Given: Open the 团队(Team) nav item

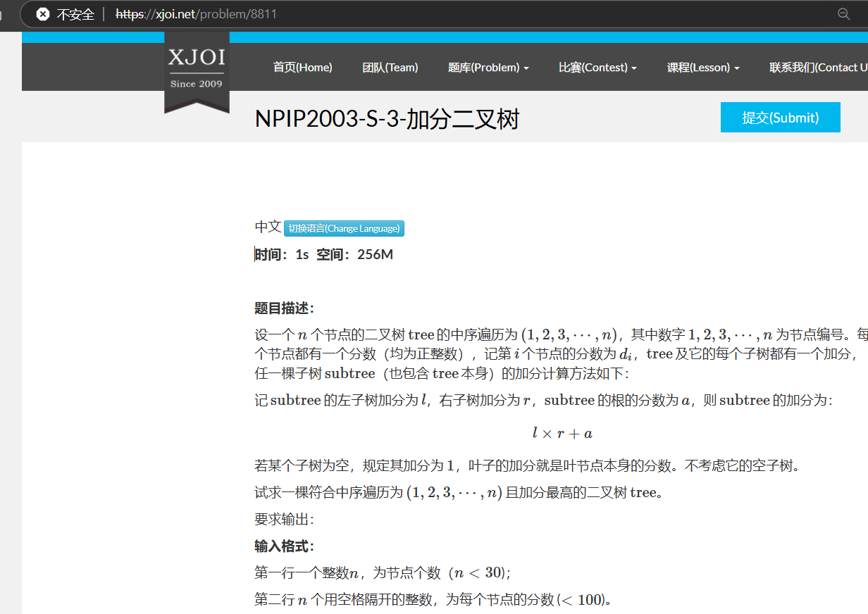Looking at the screenshot, I should coord(390,68).
